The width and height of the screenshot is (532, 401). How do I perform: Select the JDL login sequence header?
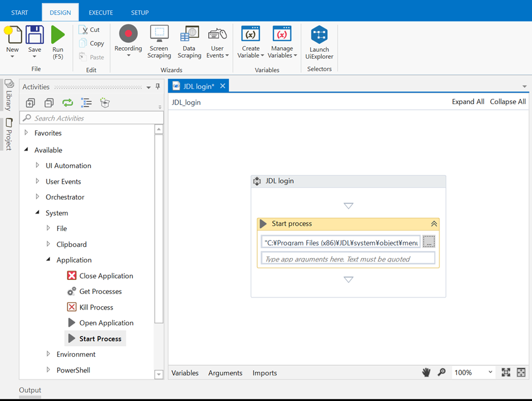[348, 181]
